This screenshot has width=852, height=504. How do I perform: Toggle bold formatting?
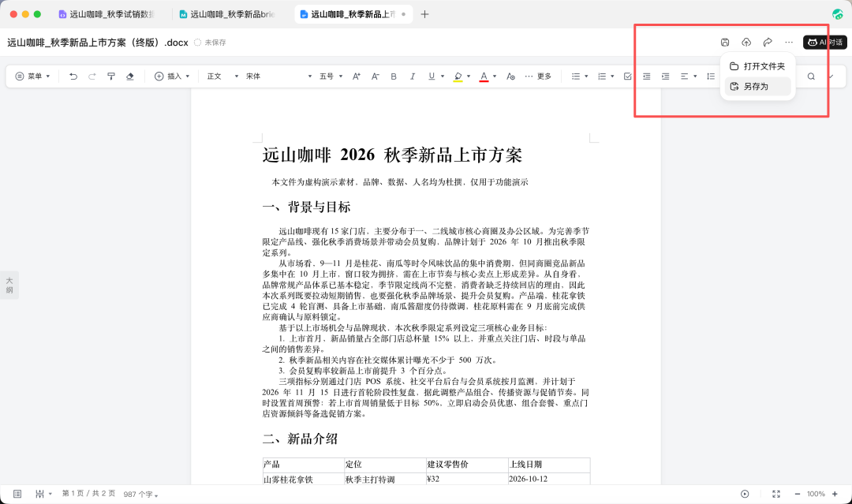(394, 77)
